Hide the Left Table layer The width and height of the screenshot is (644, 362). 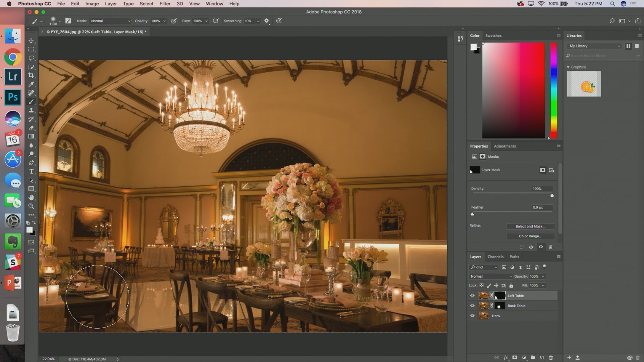coord(472,296)
